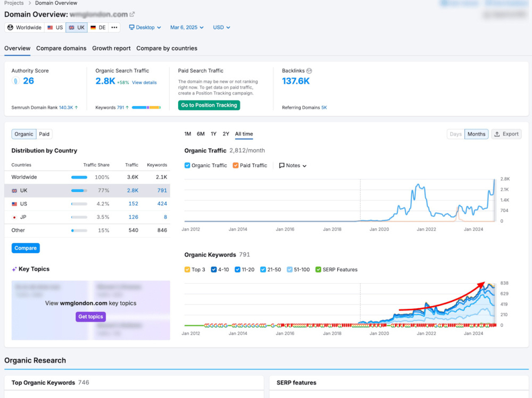
Task: Switch the chart to Months view
Action: (476, 134)
